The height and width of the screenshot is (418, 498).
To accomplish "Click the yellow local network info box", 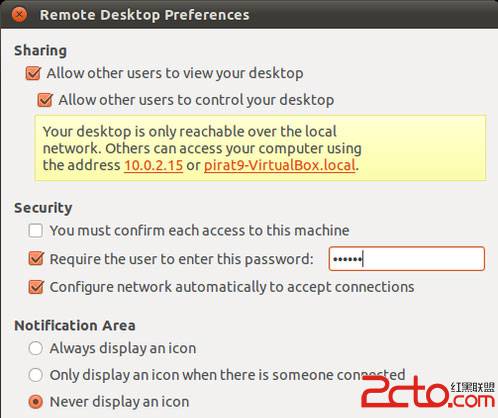I will (x=260, y=148).
